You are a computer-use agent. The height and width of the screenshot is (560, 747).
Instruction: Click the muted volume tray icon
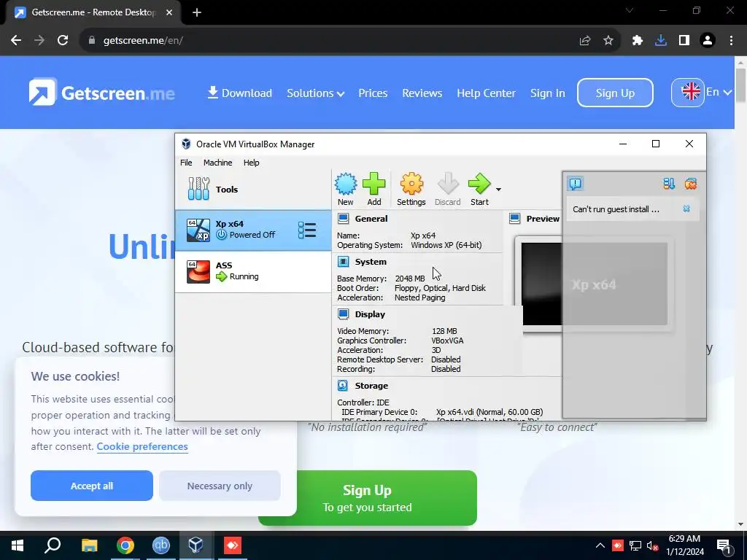click(x=652, y=545)
